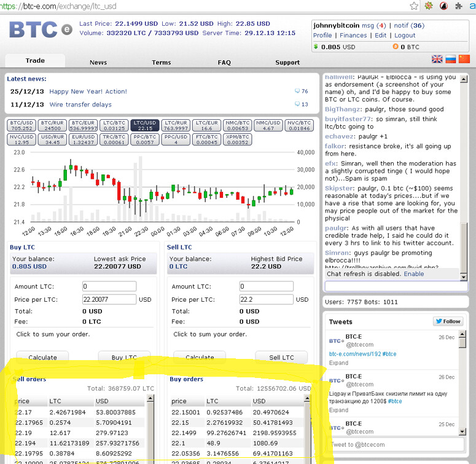Viewport: 476px width, 464px height.
Task: Click the Sell LTC Price per LTC field
Action: [266, 299]
